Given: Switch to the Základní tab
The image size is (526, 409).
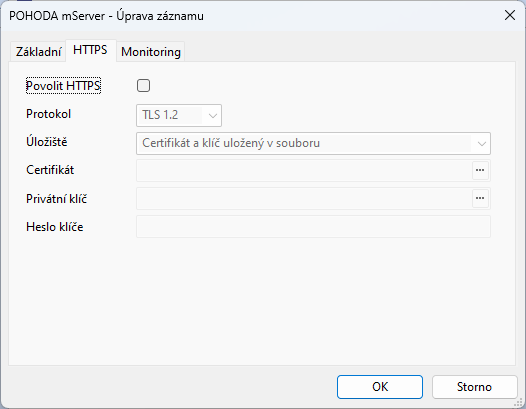Looking at the screenshot, I should 38,52.
